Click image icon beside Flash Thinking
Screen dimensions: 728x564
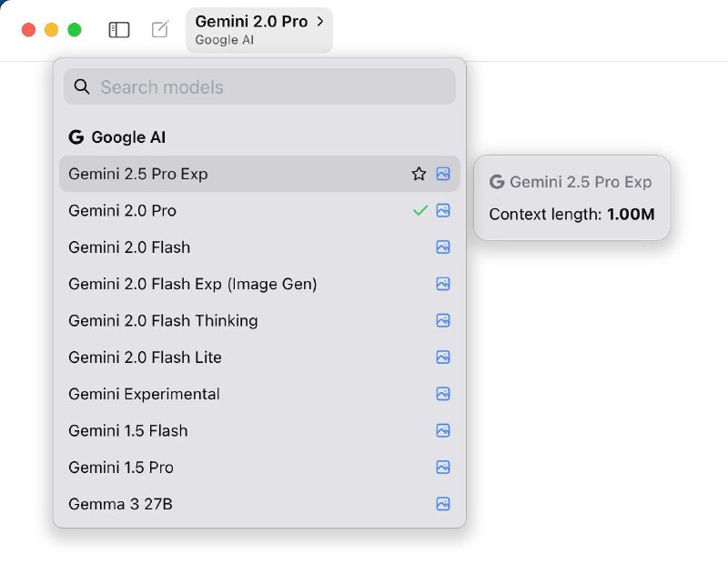click(x=443, y=320)
